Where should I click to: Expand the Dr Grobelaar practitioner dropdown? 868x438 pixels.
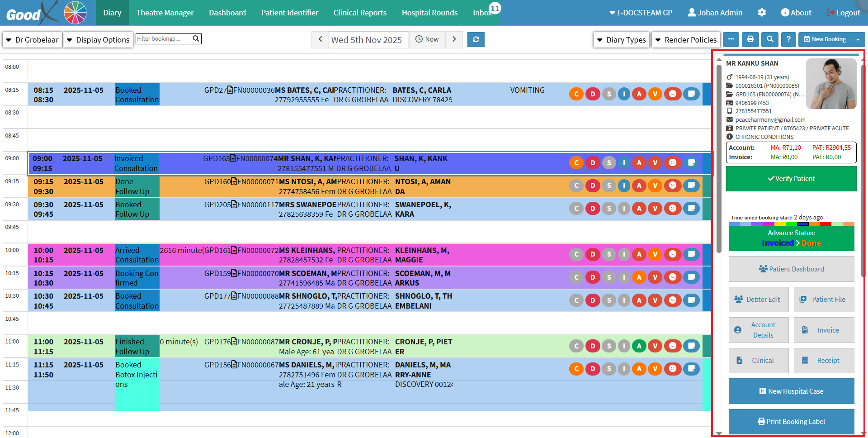point(32,40)
